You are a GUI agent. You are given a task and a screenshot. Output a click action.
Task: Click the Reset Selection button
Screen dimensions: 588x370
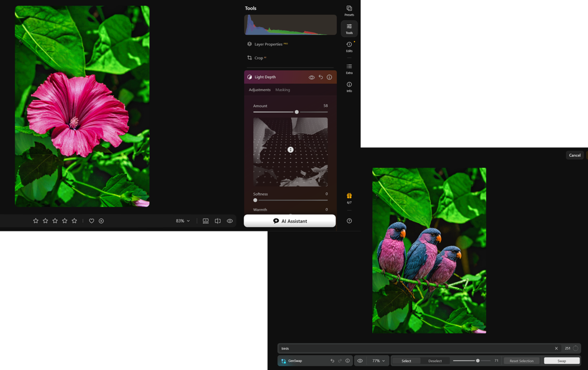tap(521, 361)
